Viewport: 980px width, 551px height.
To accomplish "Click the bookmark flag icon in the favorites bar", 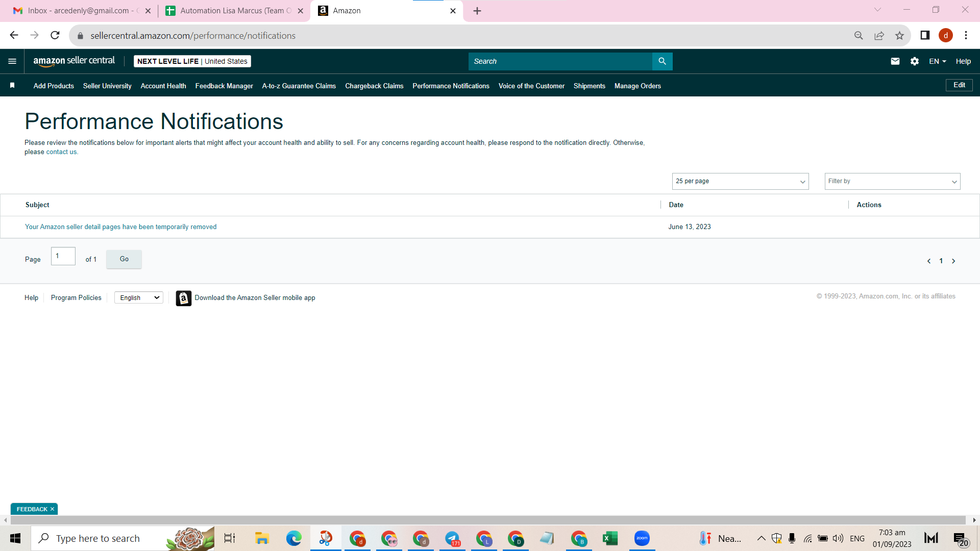I will click(12, 85).
